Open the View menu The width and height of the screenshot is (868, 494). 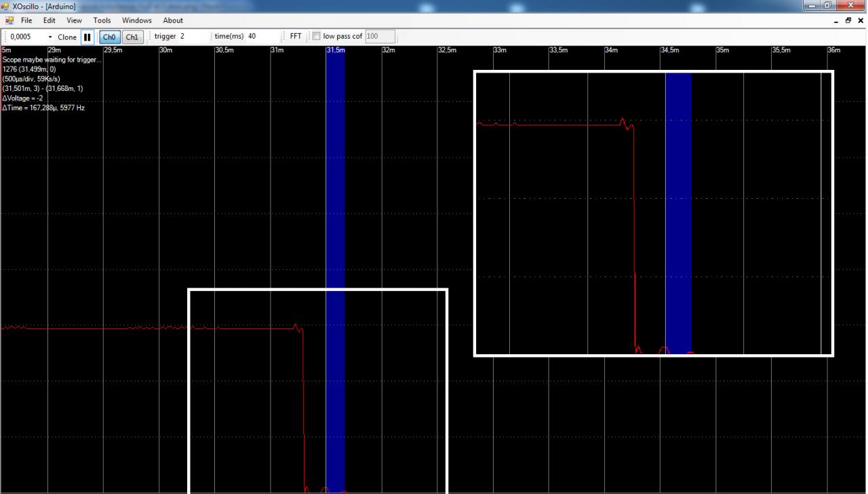tap(74, 20)
